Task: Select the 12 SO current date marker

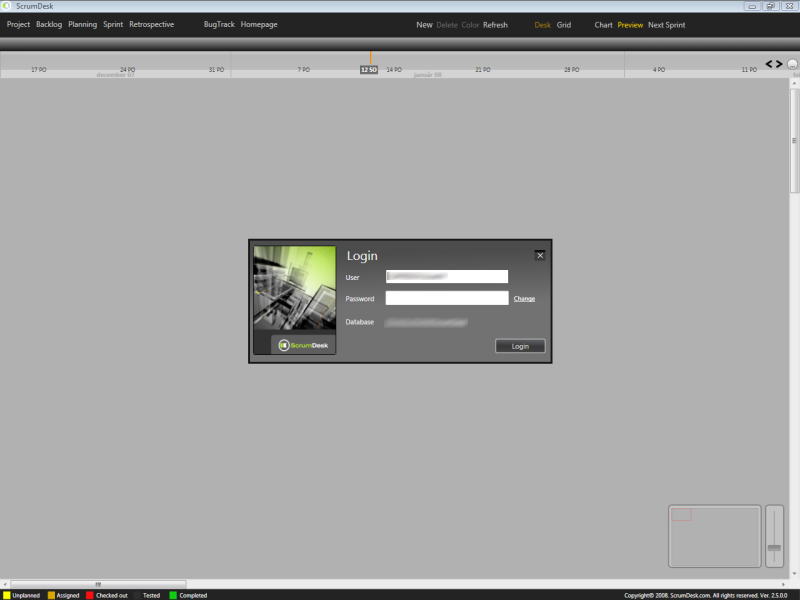Action: tap(369, 70)
